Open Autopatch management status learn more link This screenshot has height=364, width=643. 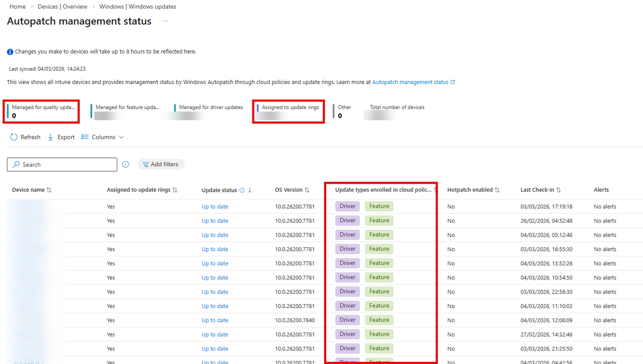[414, 82]
